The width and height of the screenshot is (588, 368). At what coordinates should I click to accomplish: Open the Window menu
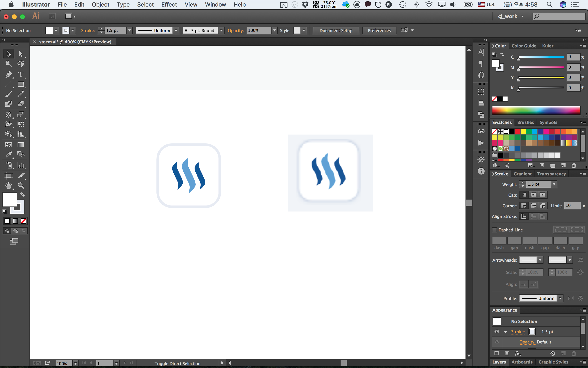coord(215,4)
